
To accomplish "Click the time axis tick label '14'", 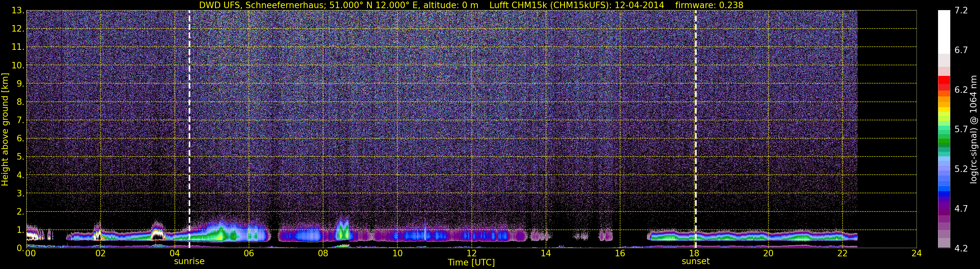I will [545, 254].
